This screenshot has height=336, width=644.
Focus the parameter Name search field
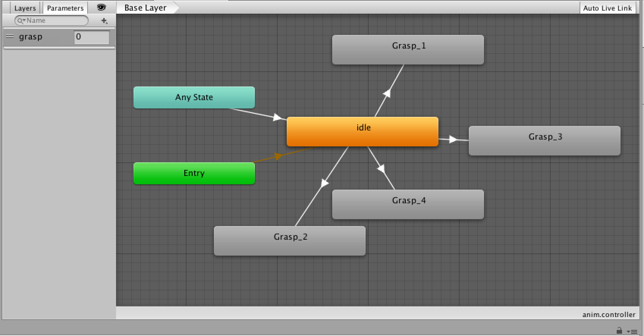click(x=52, y=20)
